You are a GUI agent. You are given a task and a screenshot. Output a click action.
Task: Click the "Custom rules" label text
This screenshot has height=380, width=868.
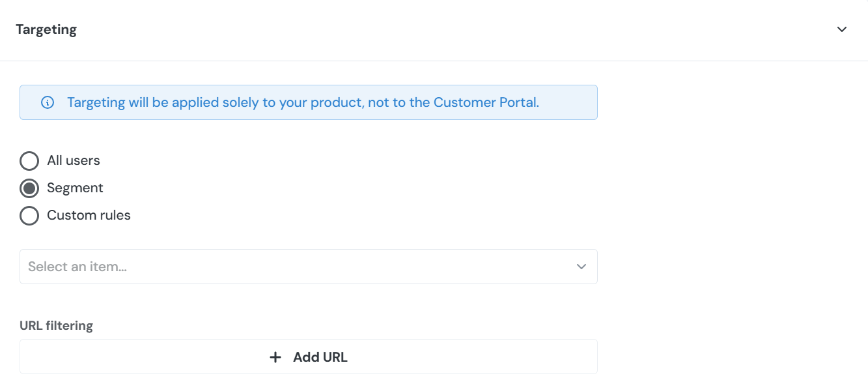click(89, 215)
